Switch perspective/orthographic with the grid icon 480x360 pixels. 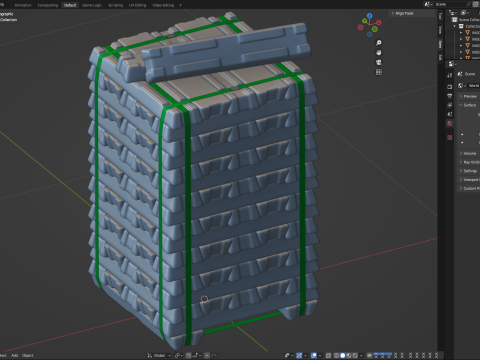tap(379, 72)
